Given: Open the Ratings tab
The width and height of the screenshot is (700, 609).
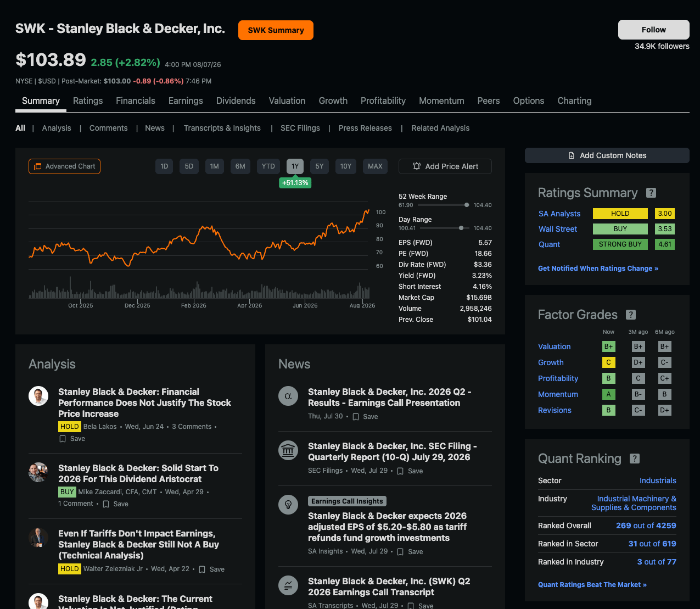Looking at the screenshot, I should (88, 101).
